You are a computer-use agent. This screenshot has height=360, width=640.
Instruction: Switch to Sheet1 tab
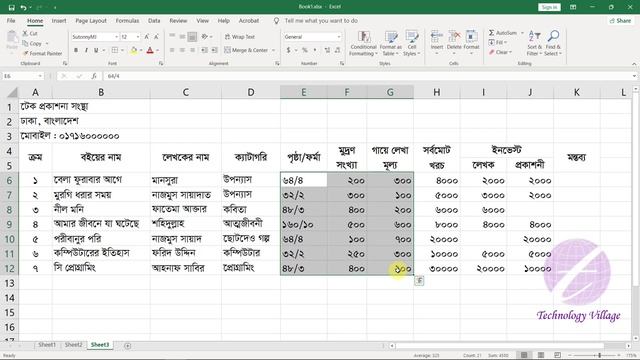pos(47,345)
